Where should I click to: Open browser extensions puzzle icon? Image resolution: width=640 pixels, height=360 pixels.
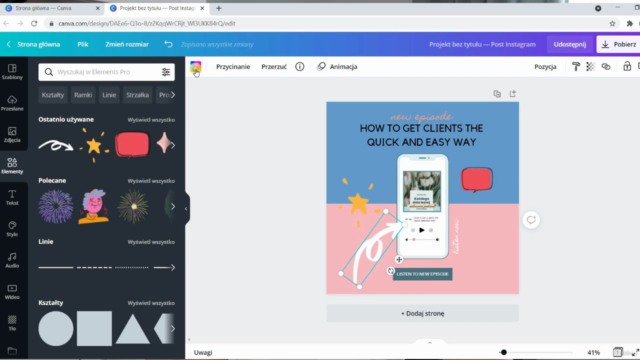pyautogui.click(x=629, y=24)
